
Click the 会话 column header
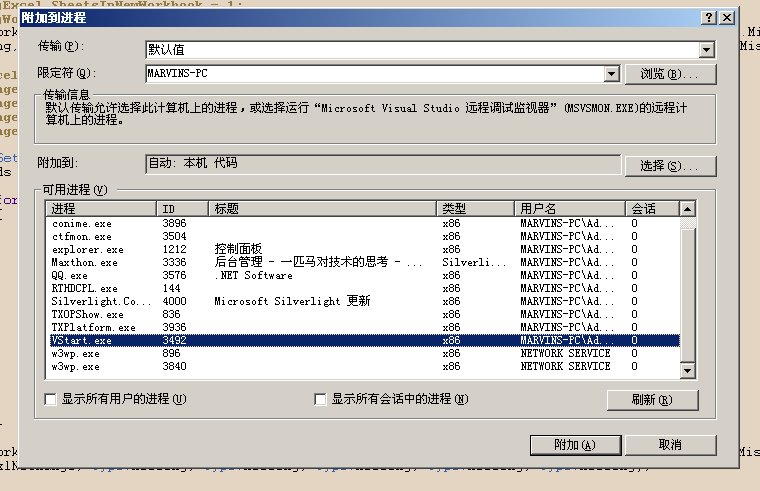point(652,209)
